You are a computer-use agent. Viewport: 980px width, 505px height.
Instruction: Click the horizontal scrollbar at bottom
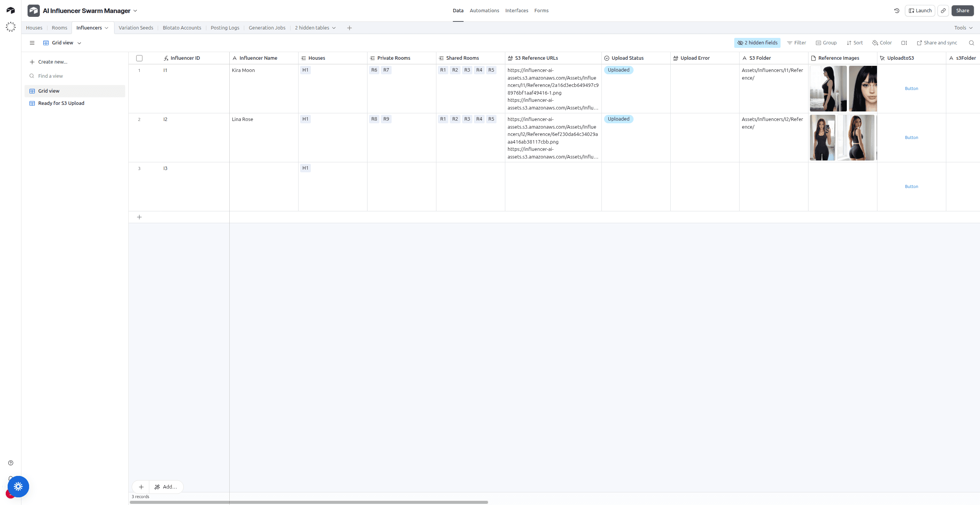(x=309, y=502)
